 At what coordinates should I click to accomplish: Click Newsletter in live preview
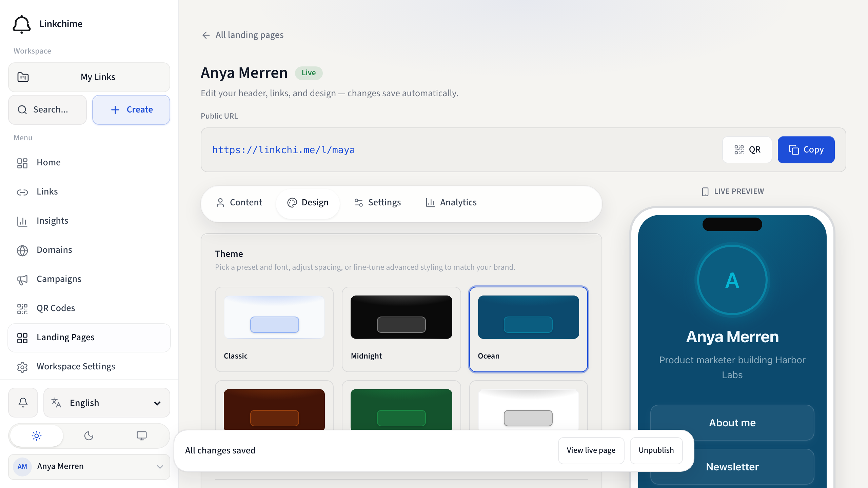coord(732,467)
